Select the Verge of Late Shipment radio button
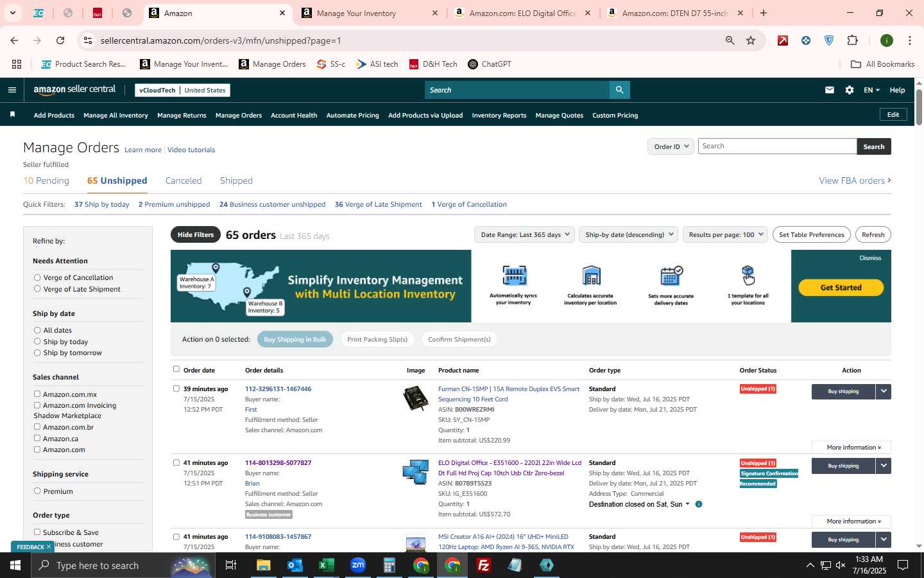 37,289
